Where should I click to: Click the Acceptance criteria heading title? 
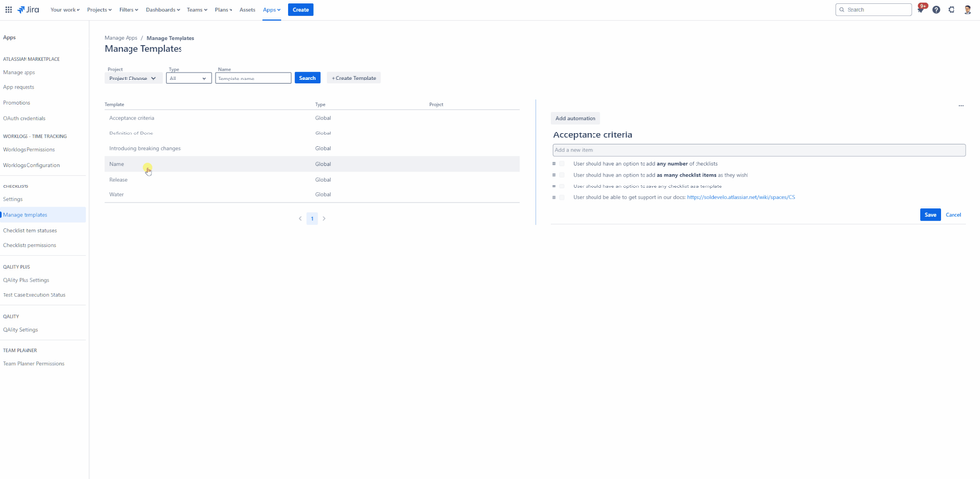[x=593, y=135]
